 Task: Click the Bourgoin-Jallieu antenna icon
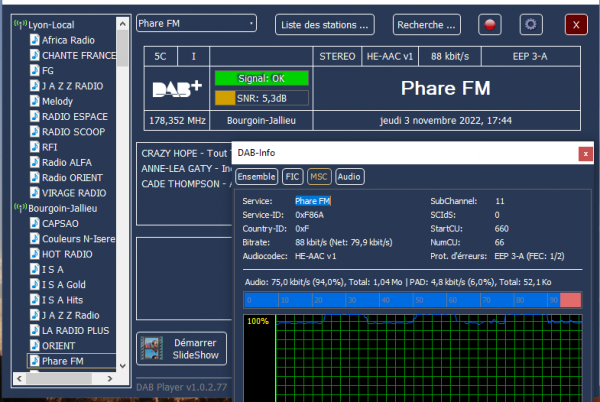coord(20,208)
